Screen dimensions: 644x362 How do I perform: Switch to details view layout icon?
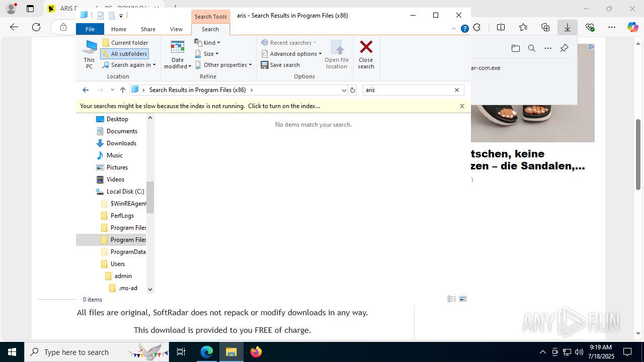tap(452, 299)
